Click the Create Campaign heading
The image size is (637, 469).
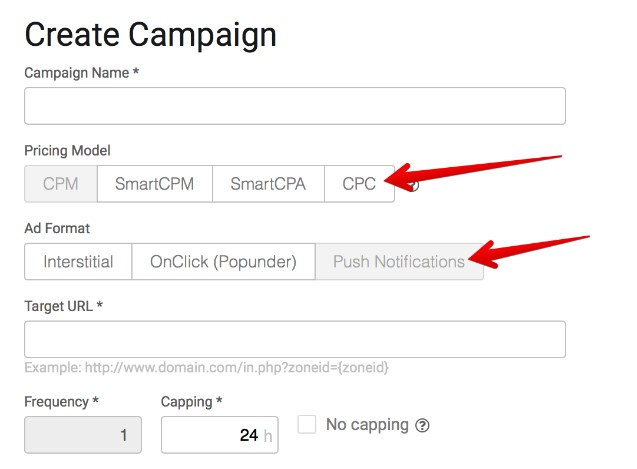point(150,36)
